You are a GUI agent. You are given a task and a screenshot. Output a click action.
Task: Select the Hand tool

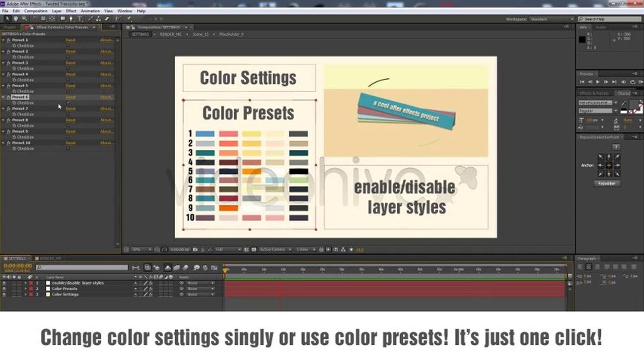(x=16, y=19)
